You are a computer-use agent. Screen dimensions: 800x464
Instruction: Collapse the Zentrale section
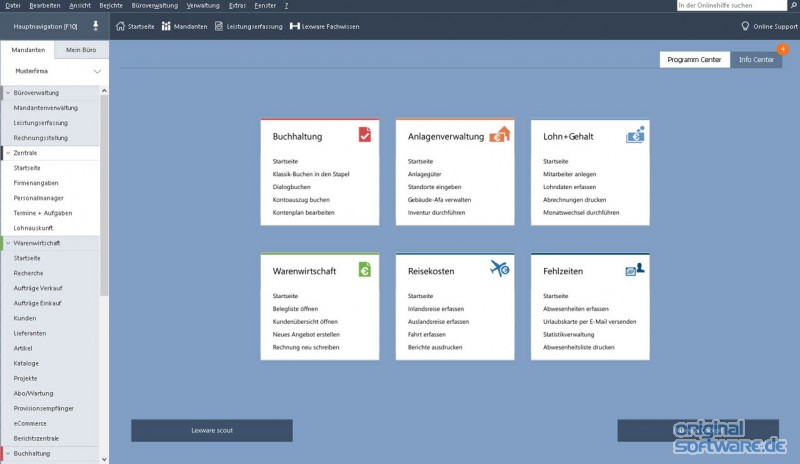(8, 153)
